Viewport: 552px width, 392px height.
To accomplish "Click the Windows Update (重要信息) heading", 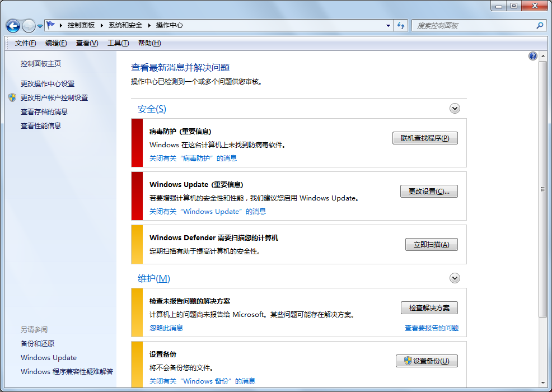I will pos(196,185).
